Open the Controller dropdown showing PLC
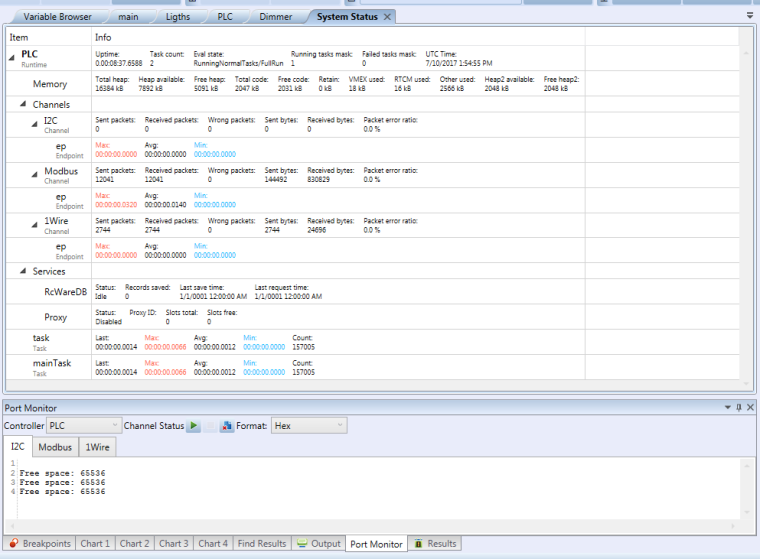This screenshot has height=559, width=760. [84, 426]
